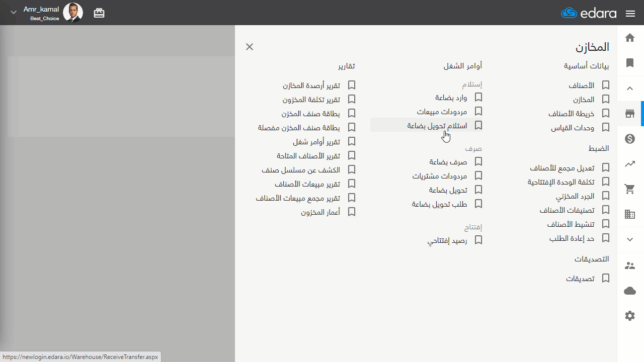Viewport: 644px width, 362px height.
Task: Open the hamburger main menu
Action: coord(630,14)
